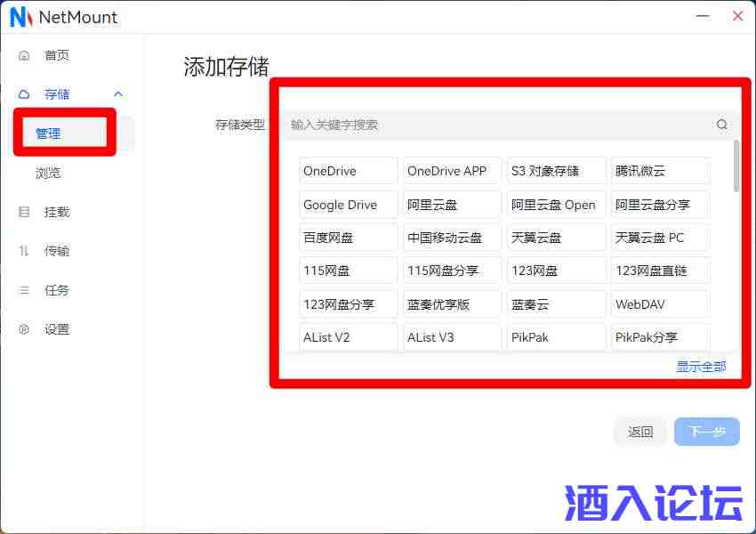The image size is (756, 534).
Task: Click the NetMount logo icon
Action: [21, 17]
